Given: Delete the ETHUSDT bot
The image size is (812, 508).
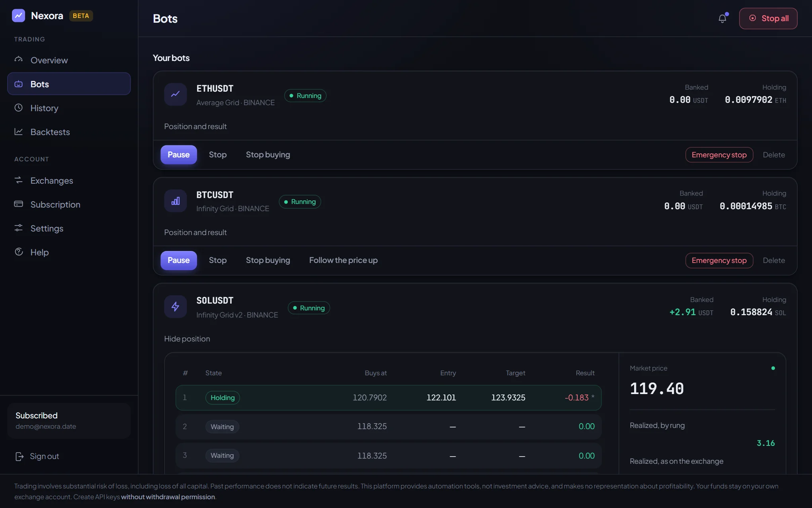Looking at the screenshot, I should [774, 155].
